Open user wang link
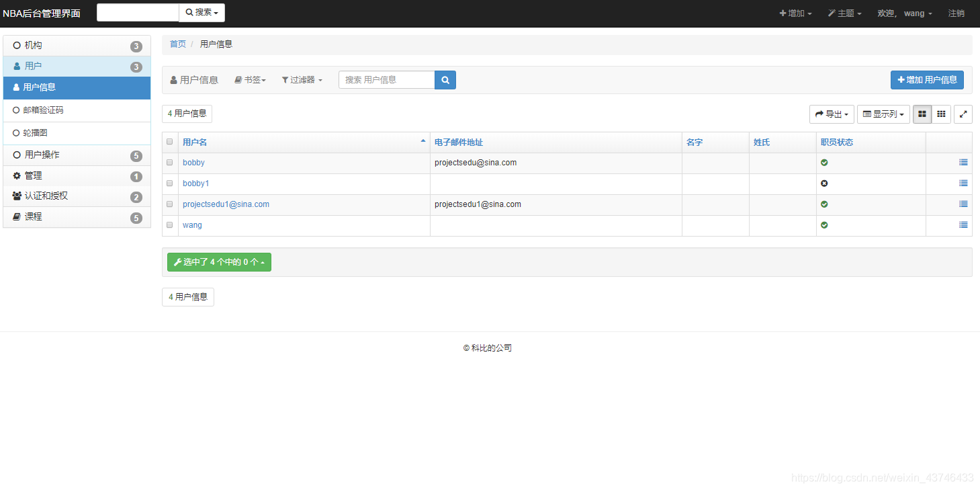The width and height of the screenshot is (980, 490). click(x=192, y=225)
